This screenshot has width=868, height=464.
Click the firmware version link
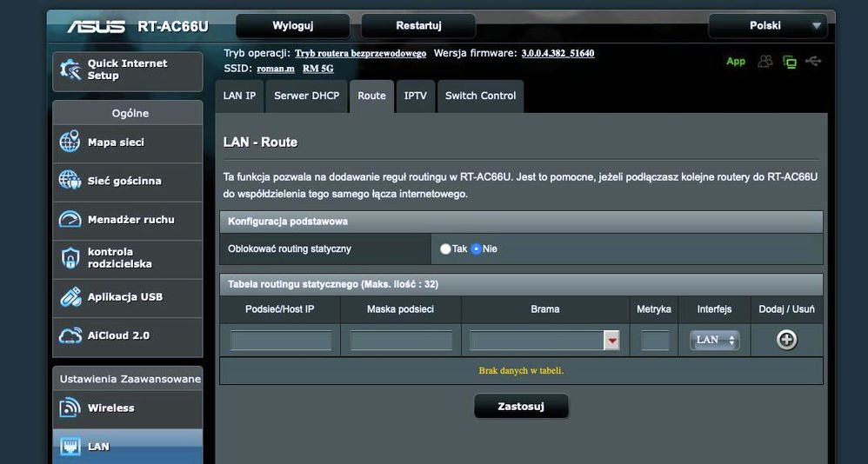tap(558, 53)
